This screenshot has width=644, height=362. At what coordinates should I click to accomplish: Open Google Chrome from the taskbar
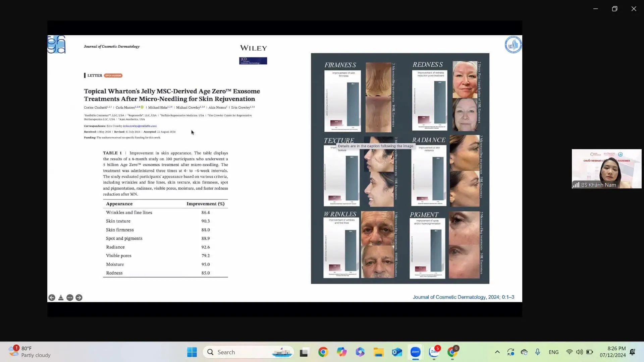(323, 352)
